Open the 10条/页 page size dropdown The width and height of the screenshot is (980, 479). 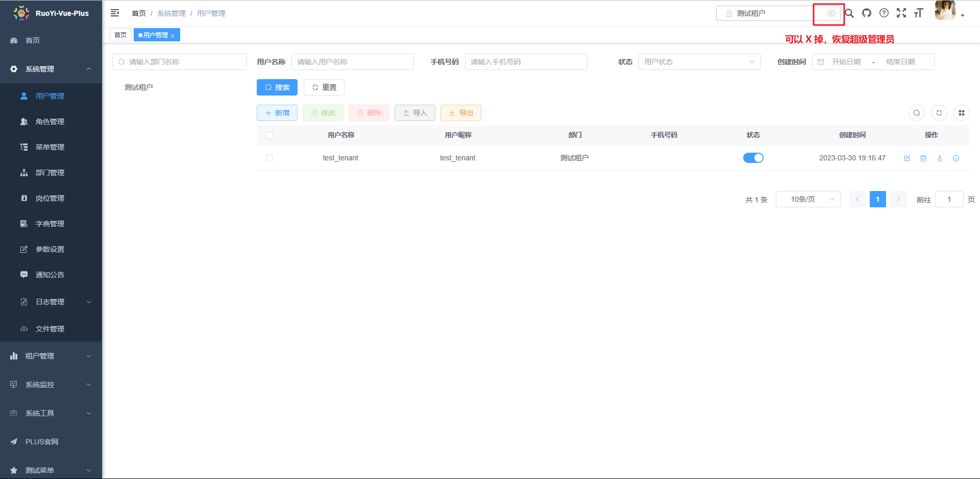(x=808, y=199)
